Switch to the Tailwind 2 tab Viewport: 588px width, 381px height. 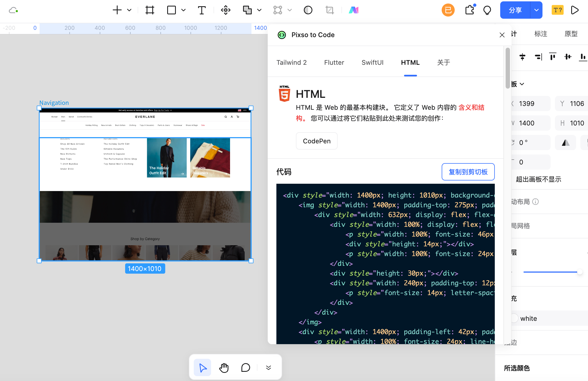point(292,63)
